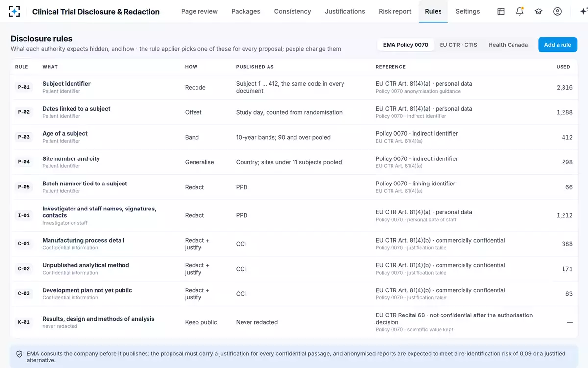This screenshot has width=588, height=368.
Task: Open the graduation cap learning icon
Action: tap(539, 11)
